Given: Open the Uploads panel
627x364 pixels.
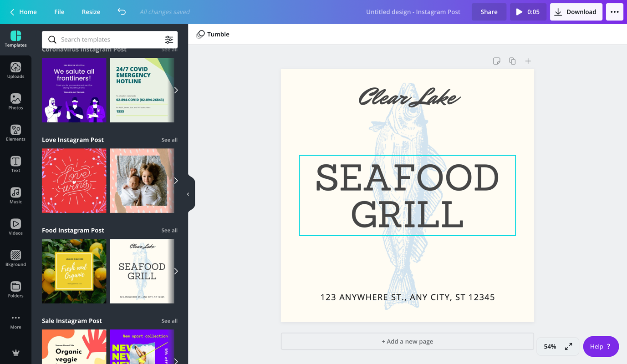Looking at the screenshot, I should pyautogui.click(x=15, y=71).
